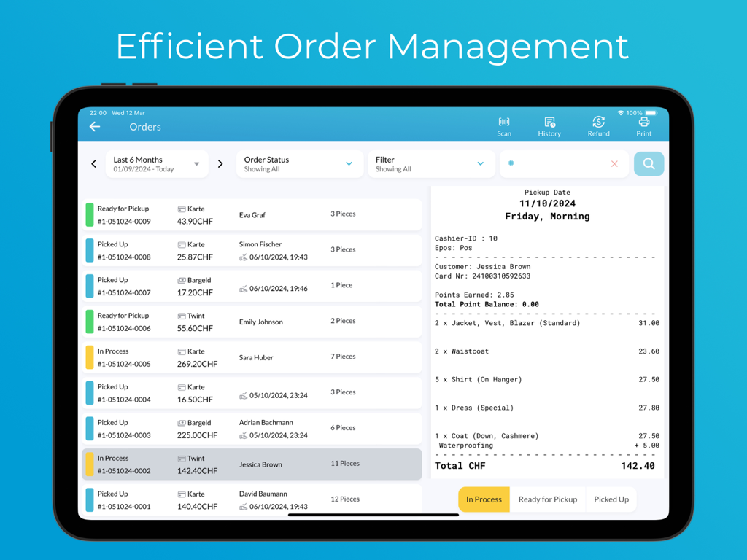Clear the order number search field
The height and width of the screenshot is (560, 747).
(614, 164)
